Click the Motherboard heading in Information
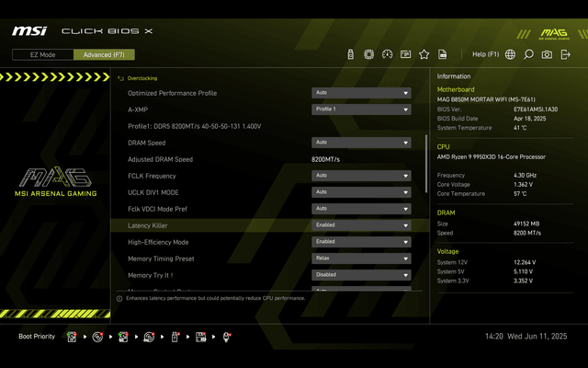The image size is (588, 368). [x=456, y=89]
